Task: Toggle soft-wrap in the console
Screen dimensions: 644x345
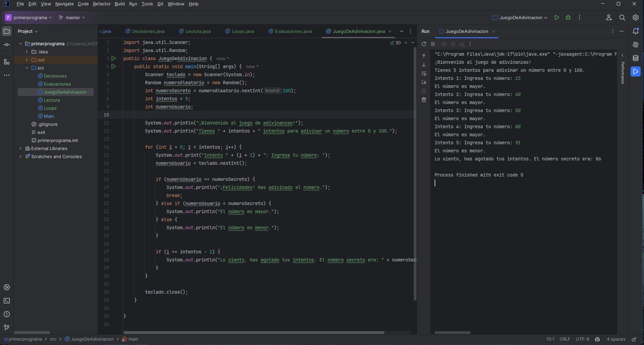Action: [x=424, y=73]
